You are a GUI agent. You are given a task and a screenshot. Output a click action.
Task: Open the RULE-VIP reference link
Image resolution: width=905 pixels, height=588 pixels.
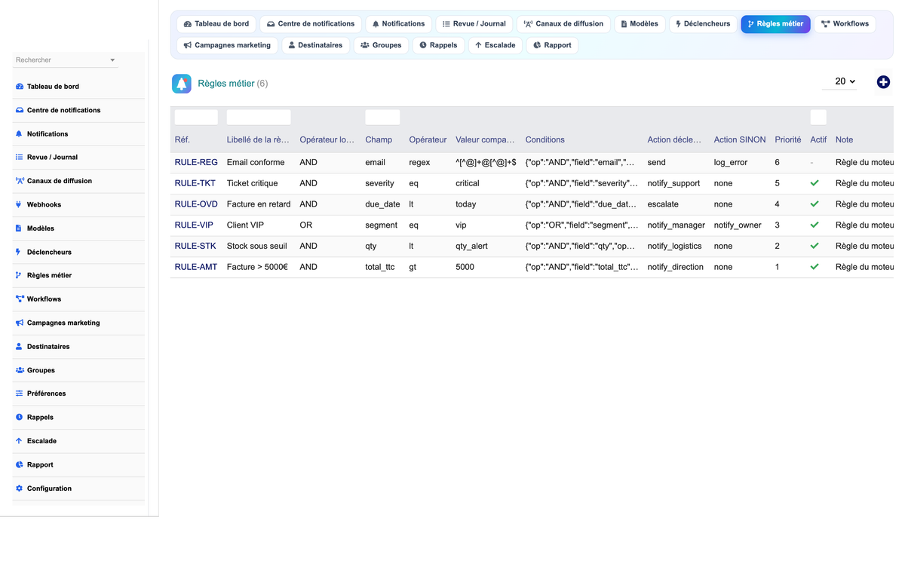(194, 225)
